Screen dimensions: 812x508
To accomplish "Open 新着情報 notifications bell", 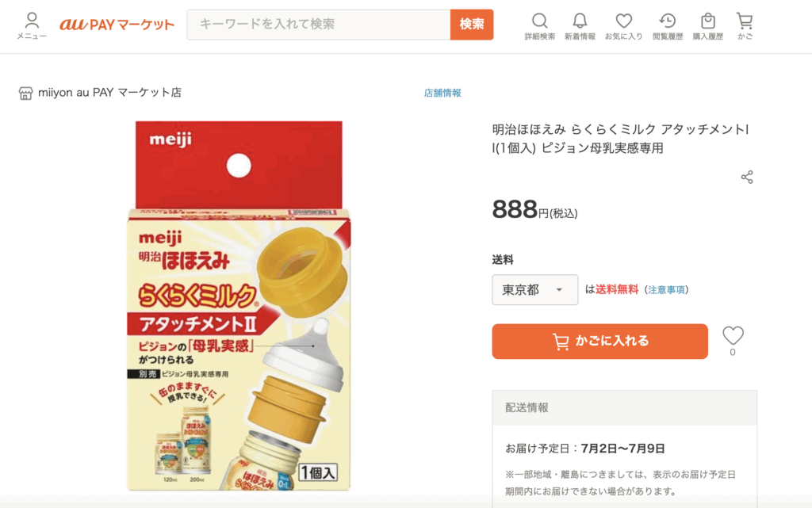I will [x=580, y=25].
